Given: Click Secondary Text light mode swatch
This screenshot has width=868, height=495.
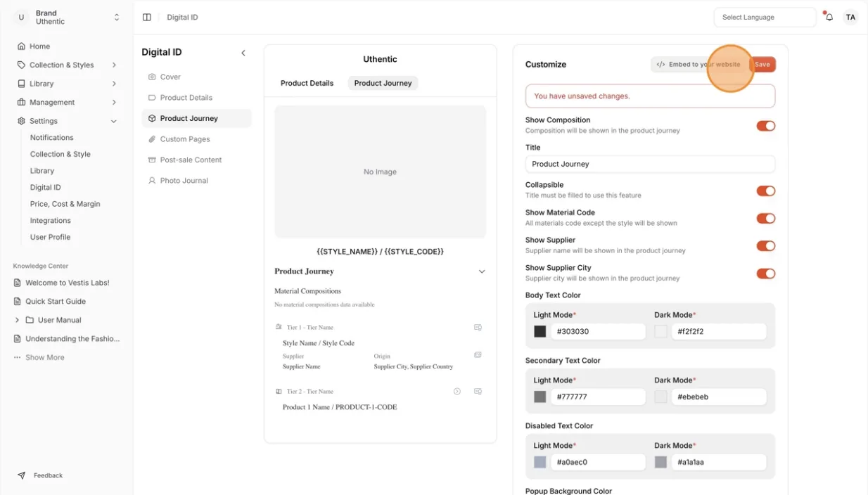Looking at the screenshot, I should pos(540,397).
